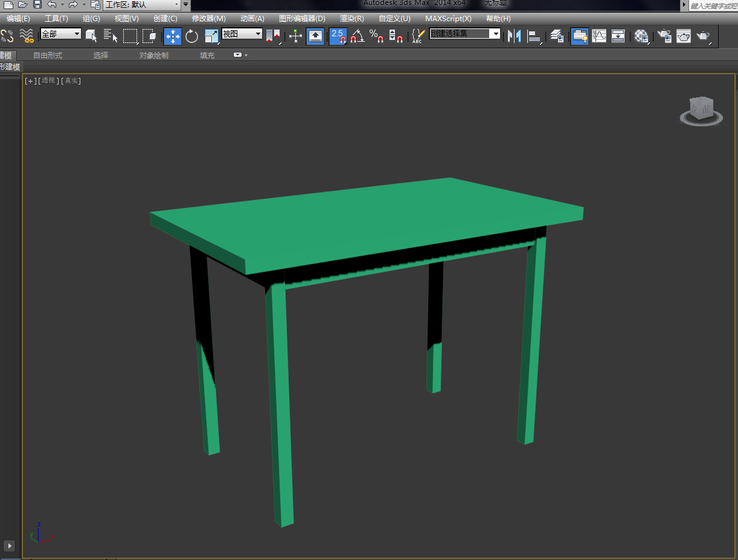Open the Render Setup teapot icon
The height and width of the screenshot is (560, 738).
[664, 36]
